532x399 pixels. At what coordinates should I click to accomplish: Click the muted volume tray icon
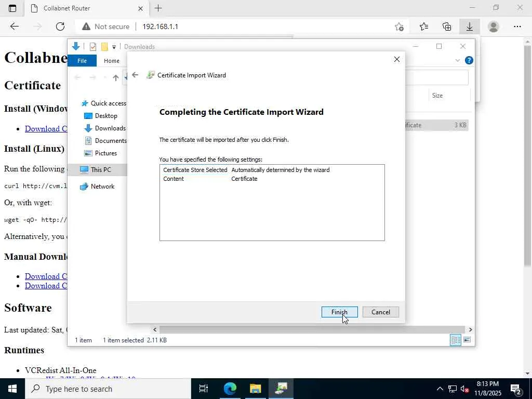pyautogui.click(x=464, y=389)
